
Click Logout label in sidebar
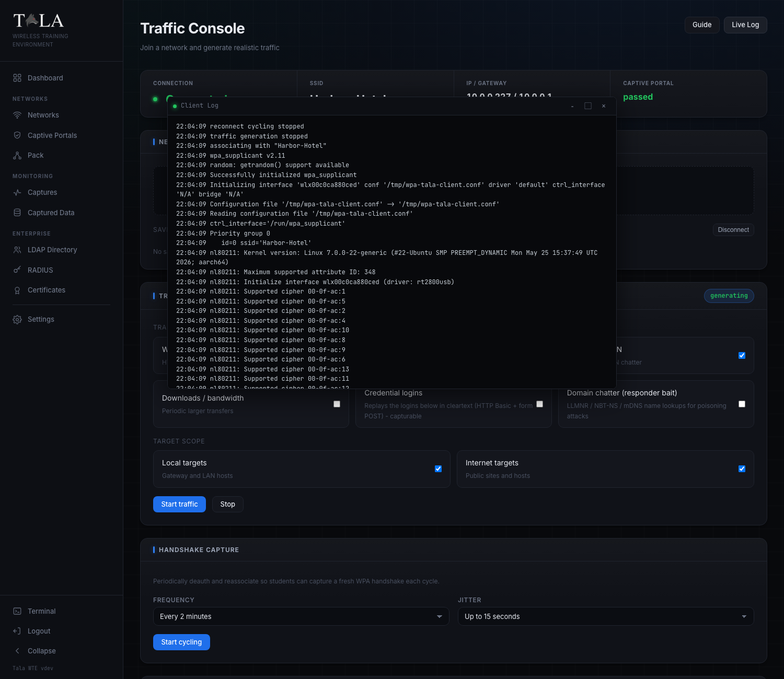click(39, 631)
